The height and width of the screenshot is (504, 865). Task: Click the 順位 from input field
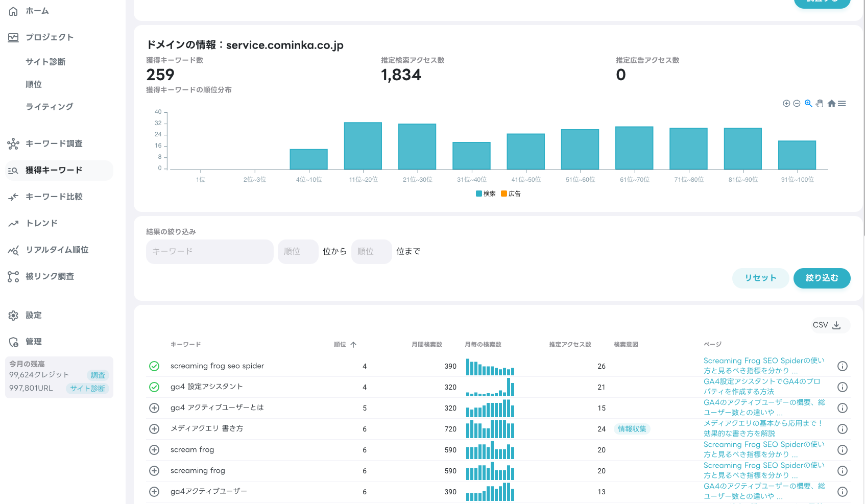point(298,252)
